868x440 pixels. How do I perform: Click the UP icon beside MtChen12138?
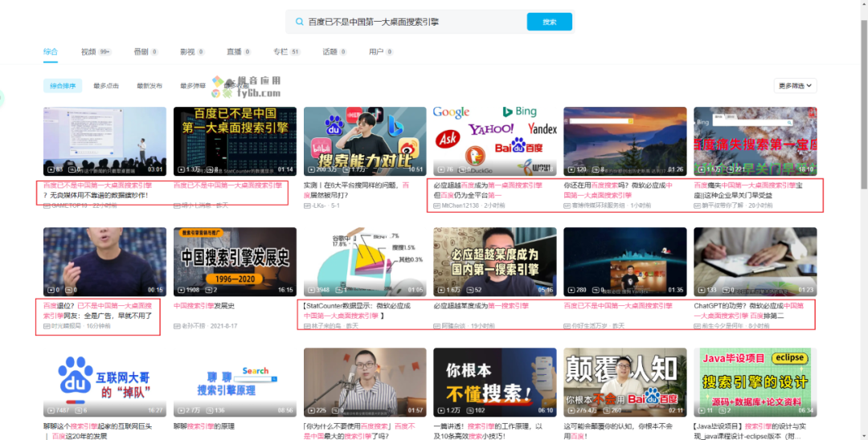click(436, 206)
